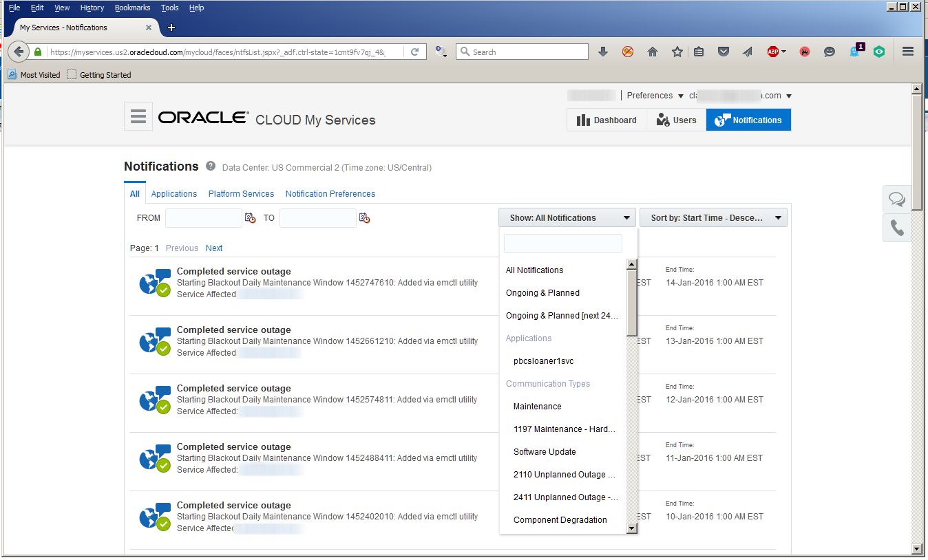Expand the Show: All Notifications dropdown
The height and width of the screenshot is (560, 928).
[x=567, y=218]
